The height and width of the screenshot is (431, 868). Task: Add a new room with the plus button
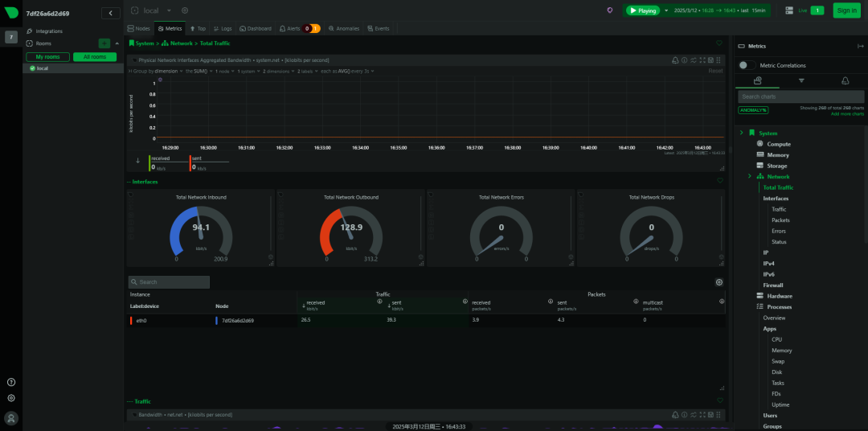[104, 43]
